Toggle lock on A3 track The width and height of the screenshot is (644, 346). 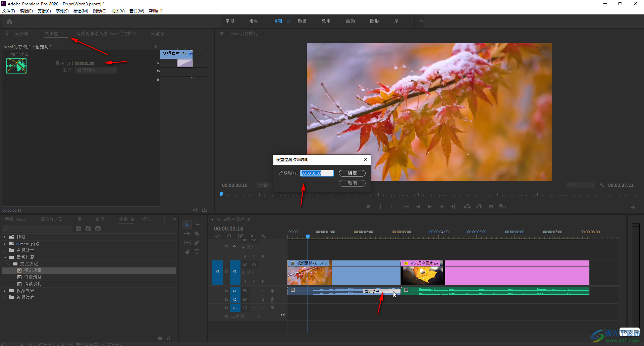226,308
